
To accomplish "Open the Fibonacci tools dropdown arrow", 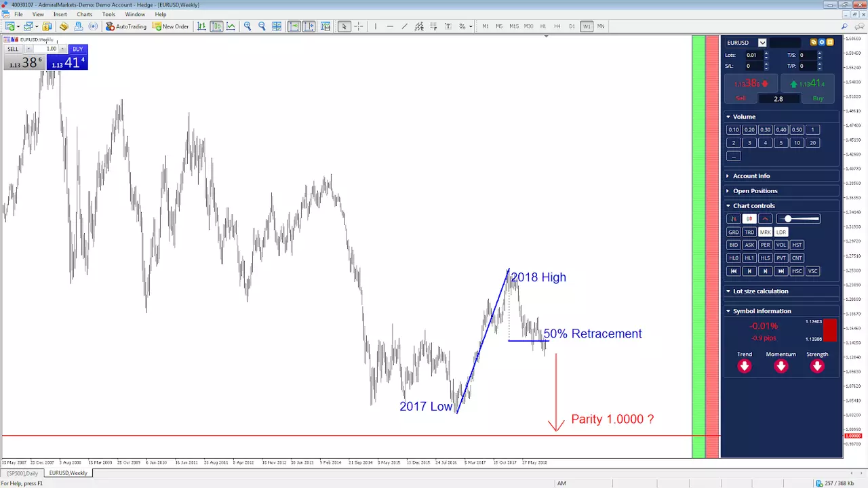I will [x=471, y=26].
